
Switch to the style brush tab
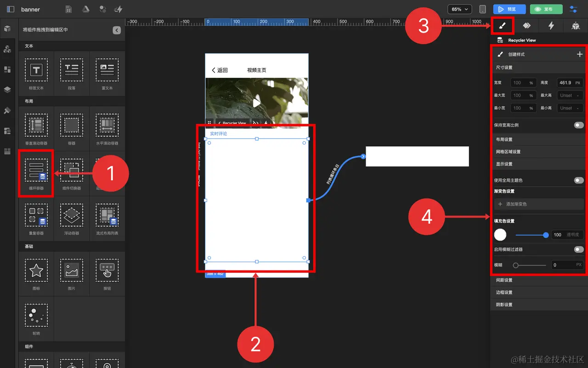[503, 26]
